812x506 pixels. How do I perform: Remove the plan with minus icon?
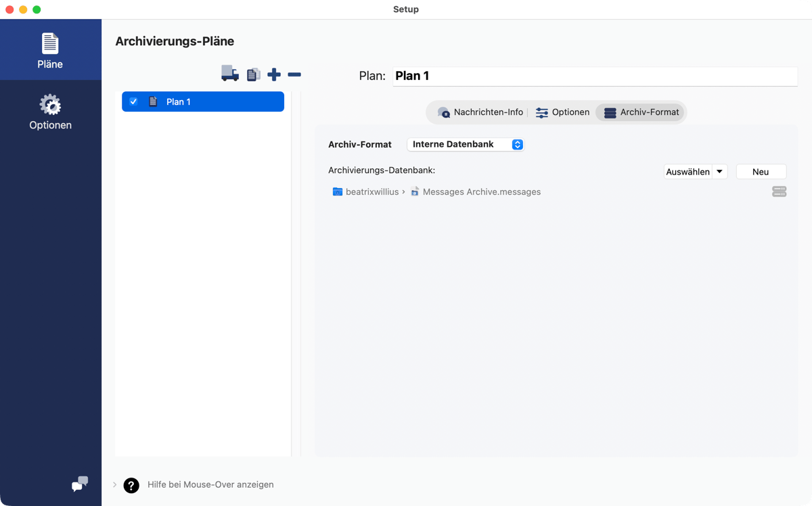(x=294, y=74)
